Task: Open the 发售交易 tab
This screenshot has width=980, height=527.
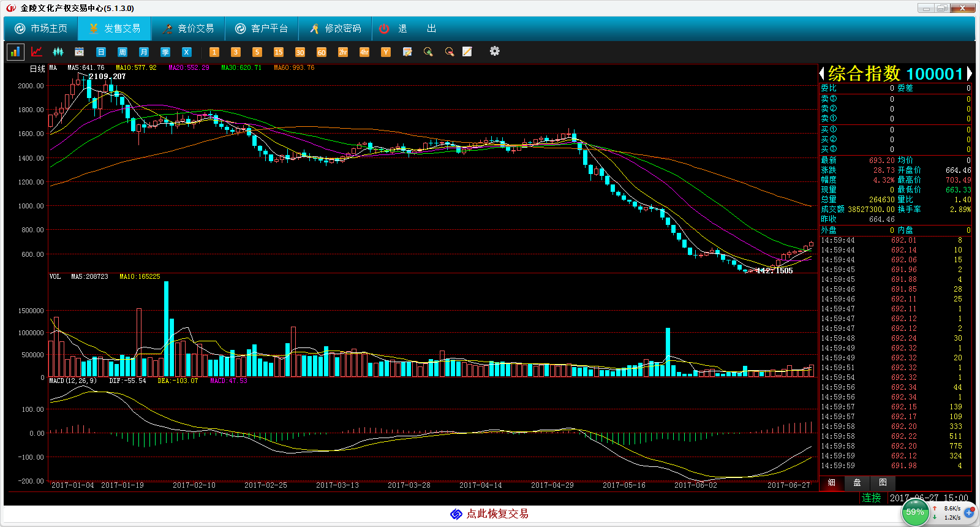Action: click(115, 29)
